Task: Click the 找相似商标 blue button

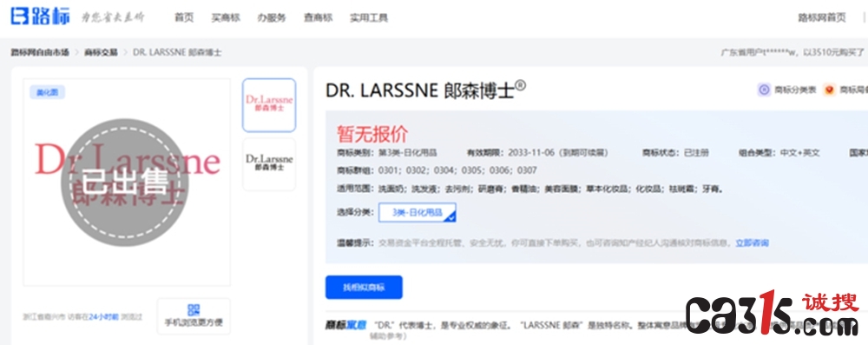Action: click(x=364, y=288)
